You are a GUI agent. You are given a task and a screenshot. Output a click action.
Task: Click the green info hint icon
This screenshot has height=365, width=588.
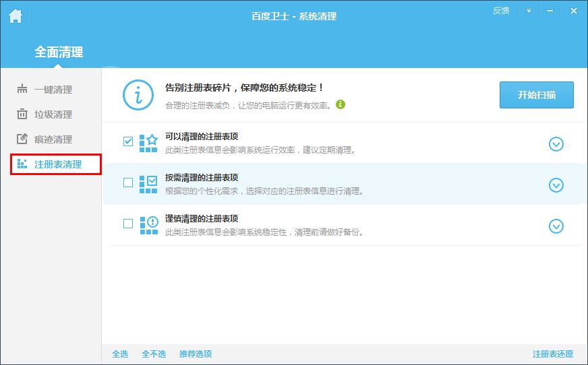tap(341, 104)
